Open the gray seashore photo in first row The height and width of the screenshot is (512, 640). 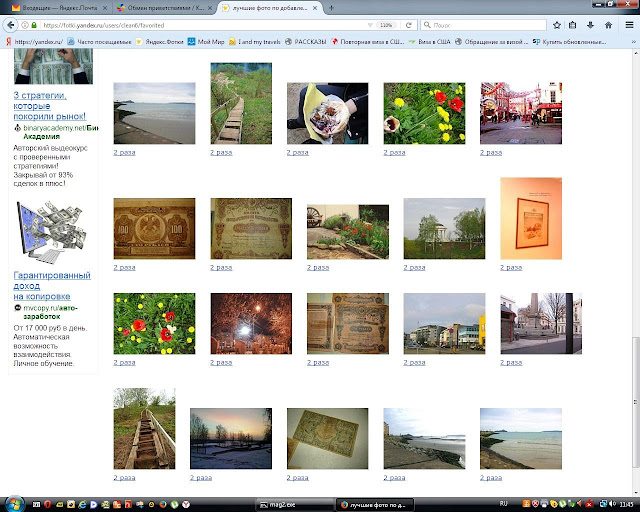pos(154,113)
